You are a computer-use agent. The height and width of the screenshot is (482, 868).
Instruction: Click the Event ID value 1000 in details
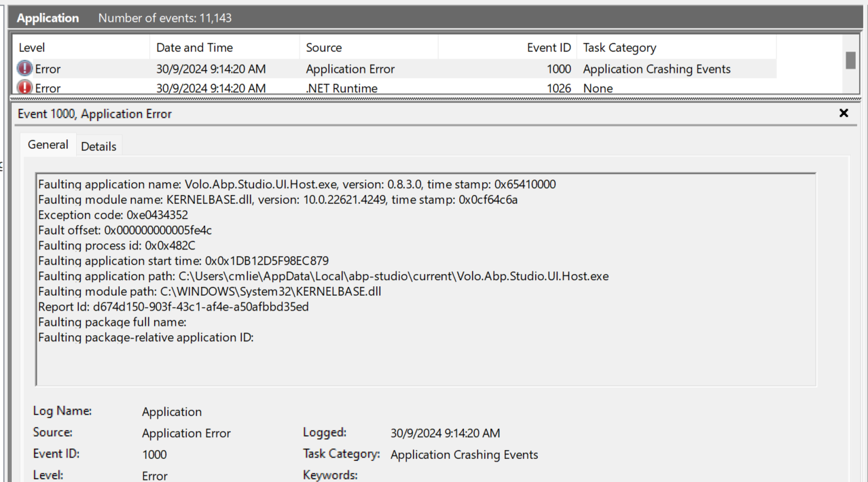[154, 455]
